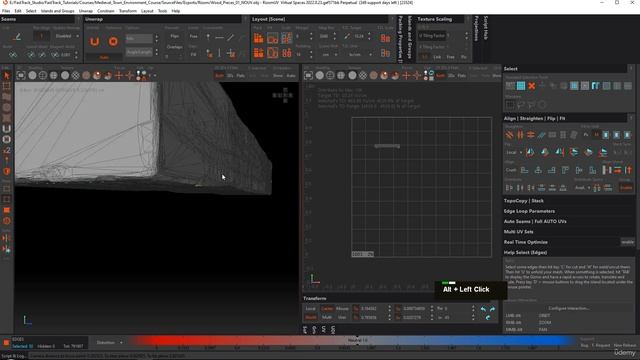
Task: Click the red indicator icon in status bar
Action: coord(6,342)
